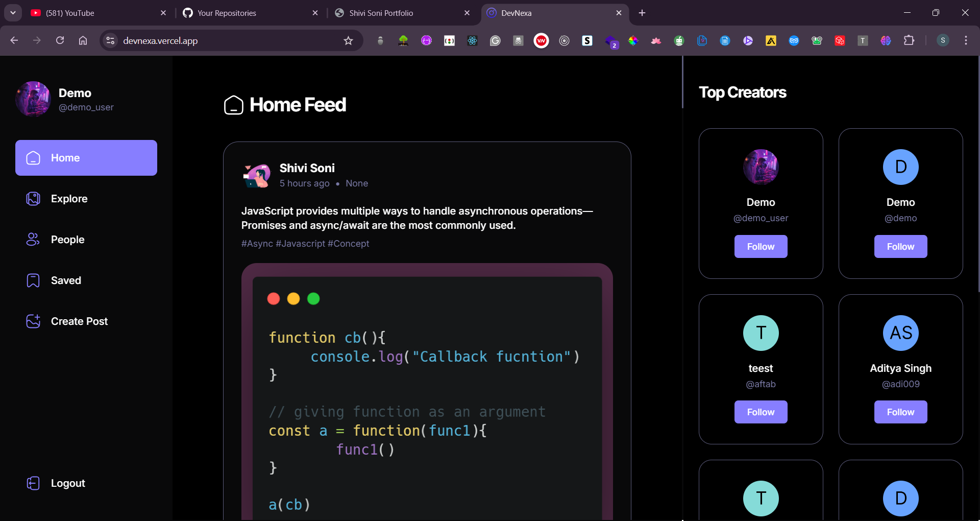Expand the tab search dropdown arrow

[x=13, y=13]
